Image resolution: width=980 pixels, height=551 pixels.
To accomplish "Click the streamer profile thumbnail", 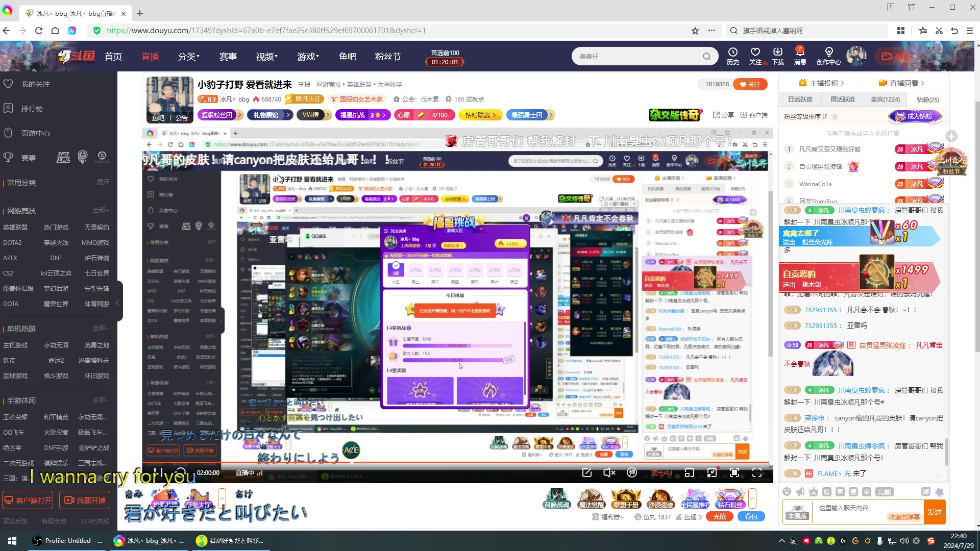I will 169,99.
